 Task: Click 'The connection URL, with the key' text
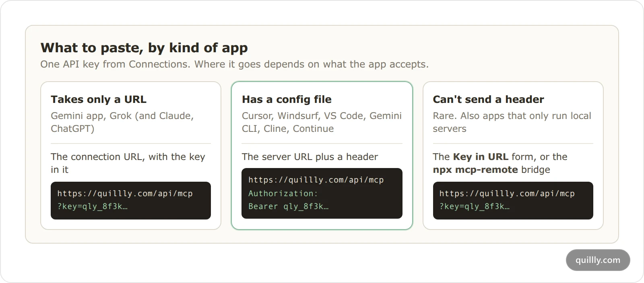tap(128, 163)
